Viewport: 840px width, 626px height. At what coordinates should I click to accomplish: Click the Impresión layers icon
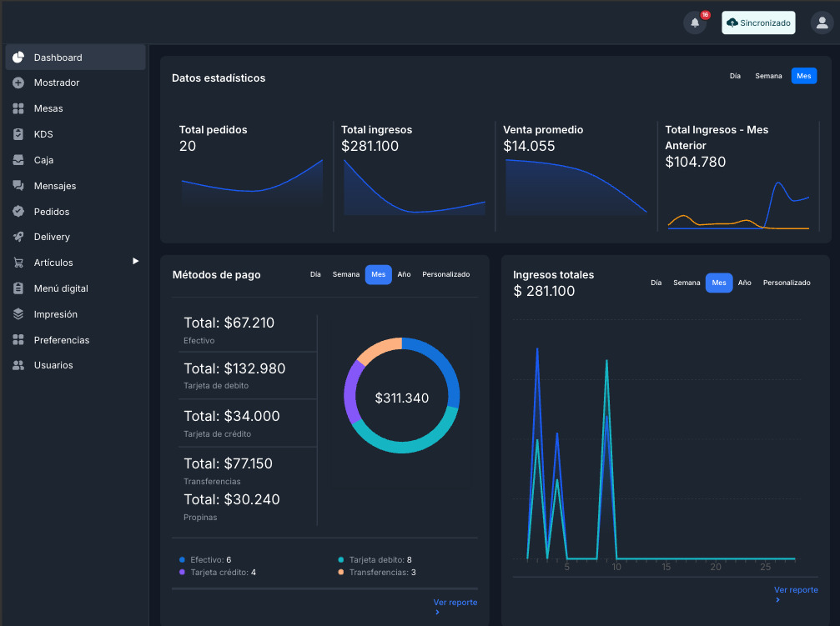pos(18,313)
